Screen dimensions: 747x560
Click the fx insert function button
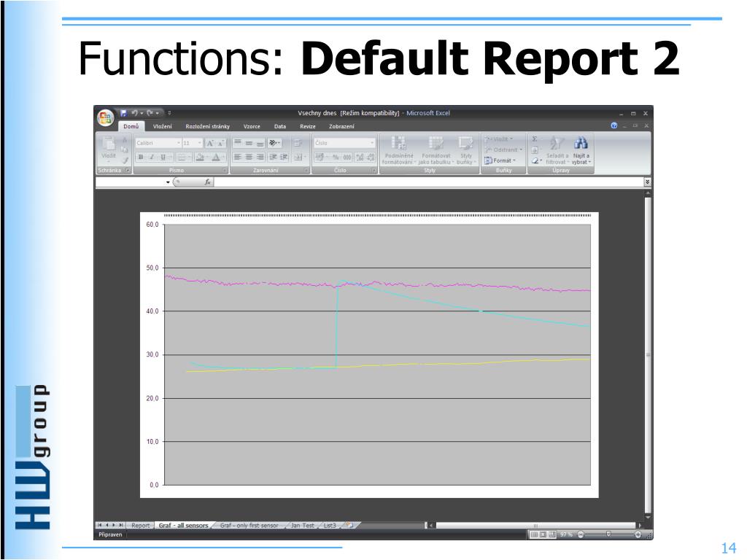click(207, 182)
